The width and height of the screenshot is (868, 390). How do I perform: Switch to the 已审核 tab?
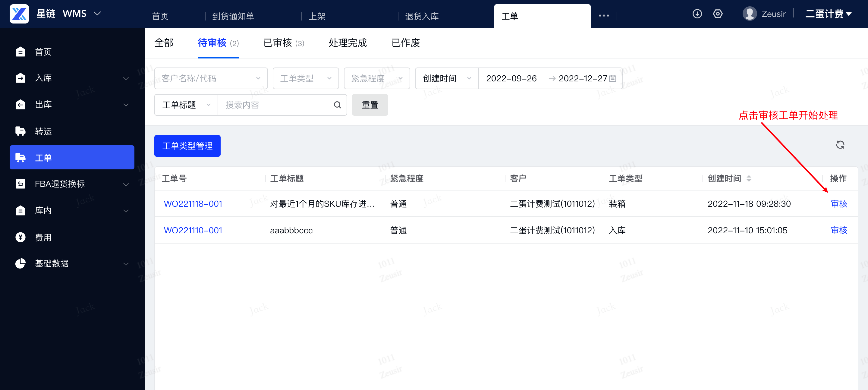(x=284, y=43)
